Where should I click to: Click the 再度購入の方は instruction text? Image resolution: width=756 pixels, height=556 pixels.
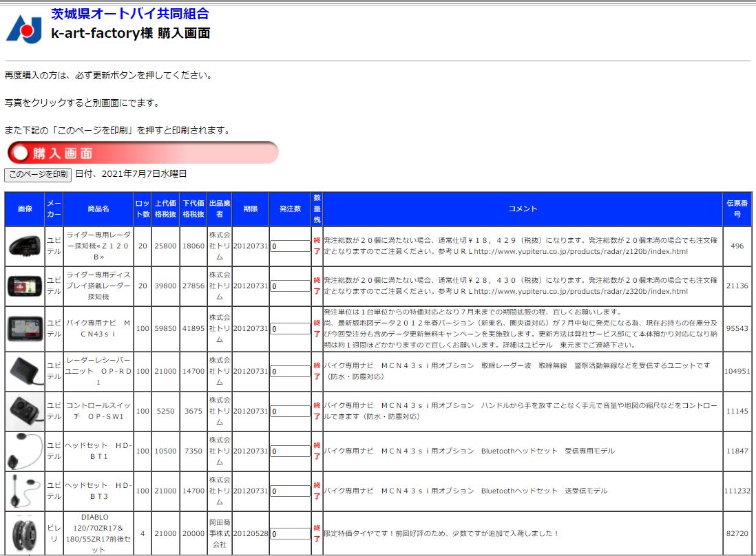109,75
